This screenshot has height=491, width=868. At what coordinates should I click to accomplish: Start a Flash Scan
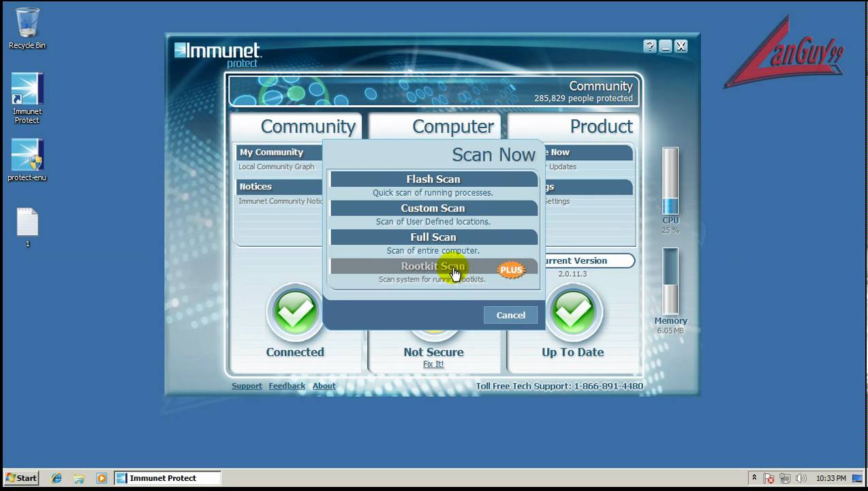433,179
